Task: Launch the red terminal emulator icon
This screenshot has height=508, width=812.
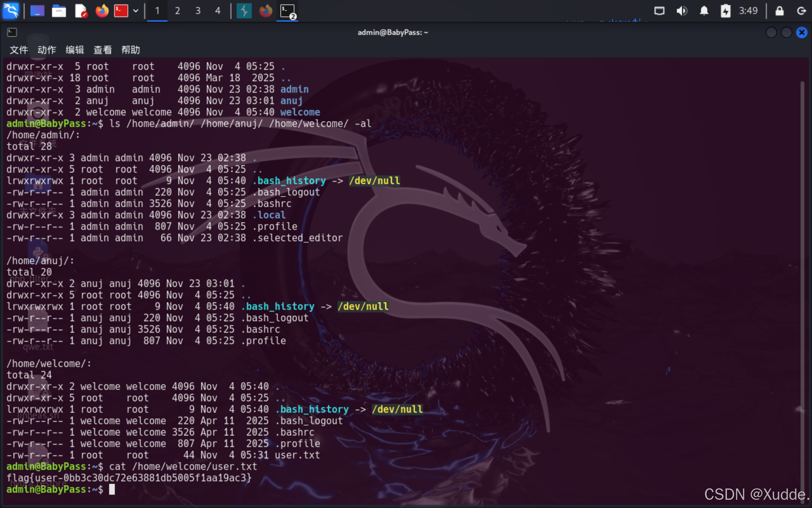Action: 121,11
